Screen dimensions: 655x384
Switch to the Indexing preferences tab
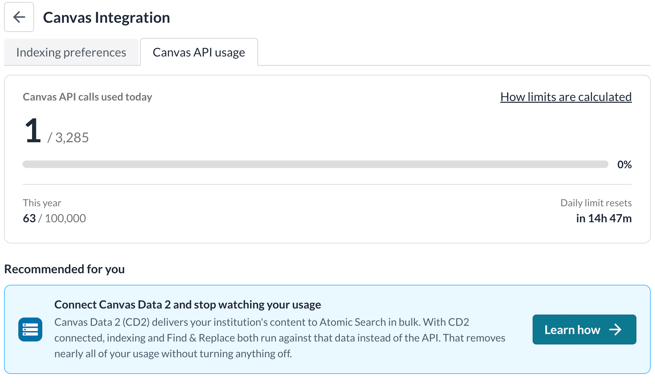click(x=71, y=52)
